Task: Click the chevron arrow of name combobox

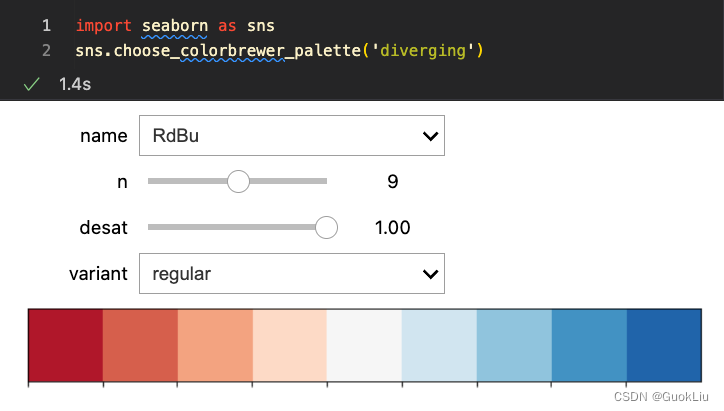Action: point(430,136)
